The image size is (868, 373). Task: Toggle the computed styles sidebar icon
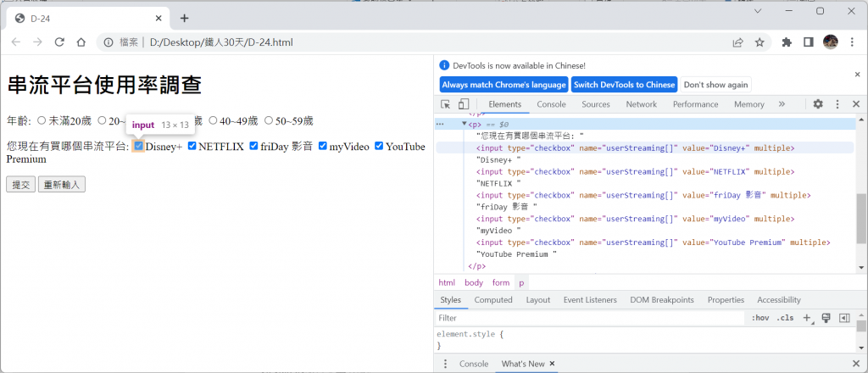[x=844, y=318]
